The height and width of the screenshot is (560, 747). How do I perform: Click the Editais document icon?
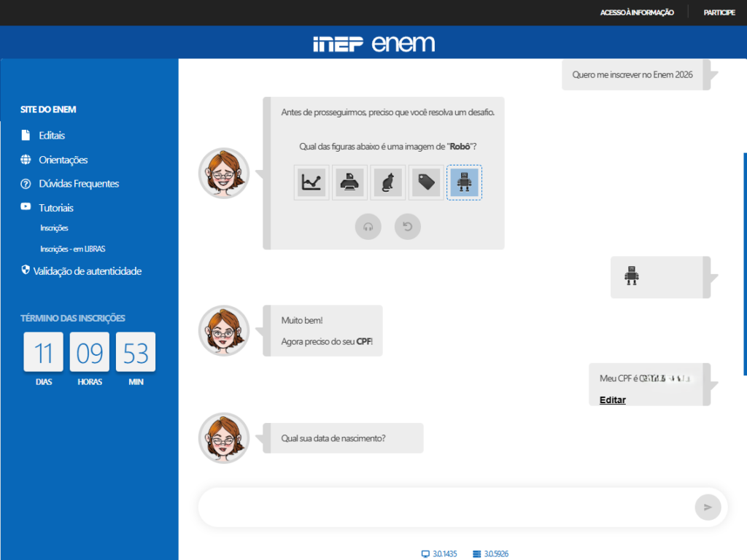coord(26,135)
